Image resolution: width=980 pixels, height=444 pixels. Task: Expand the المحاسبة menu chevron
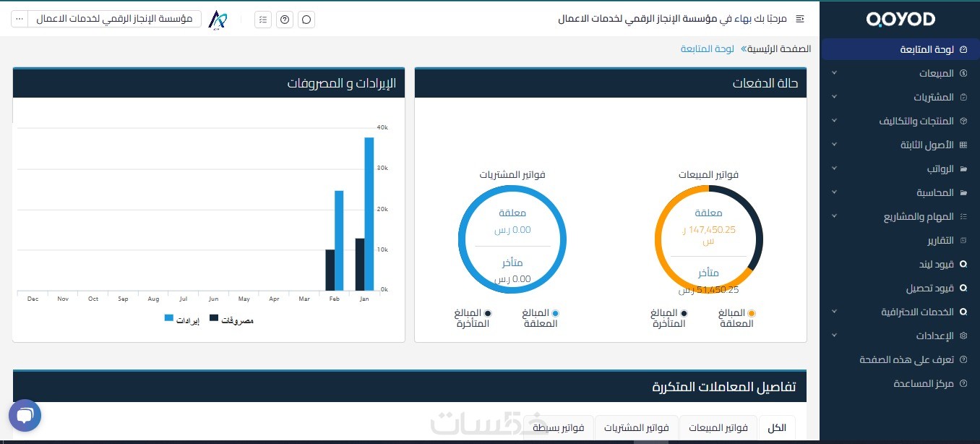point(834,192)
